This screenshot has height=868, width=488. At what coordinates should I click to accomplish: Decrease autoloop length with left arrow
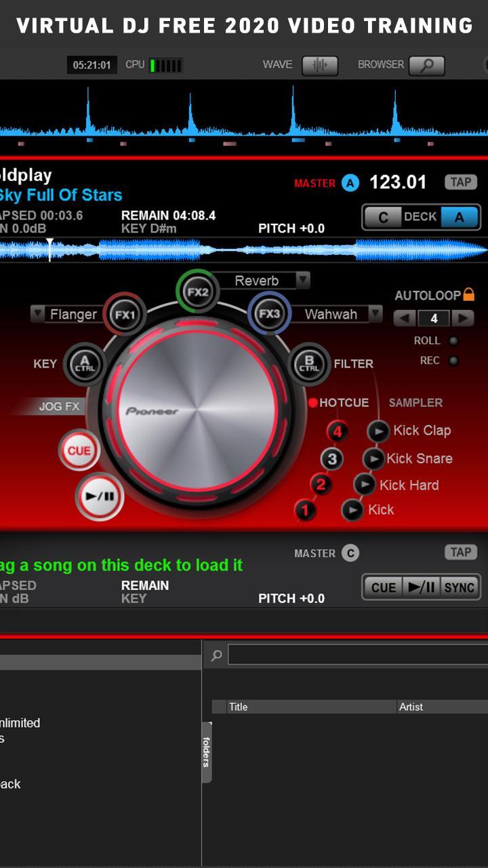[x=405, y=318]
